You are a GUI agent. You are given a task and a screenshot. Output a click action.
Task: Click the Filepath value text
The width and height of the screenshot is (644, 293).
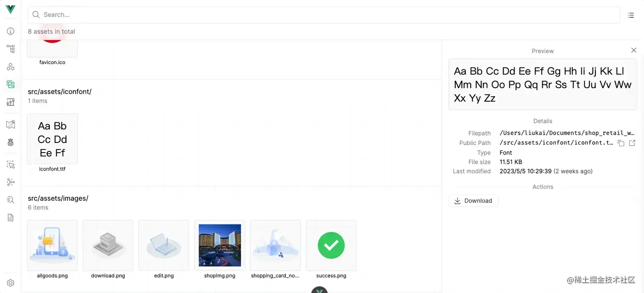568,133
